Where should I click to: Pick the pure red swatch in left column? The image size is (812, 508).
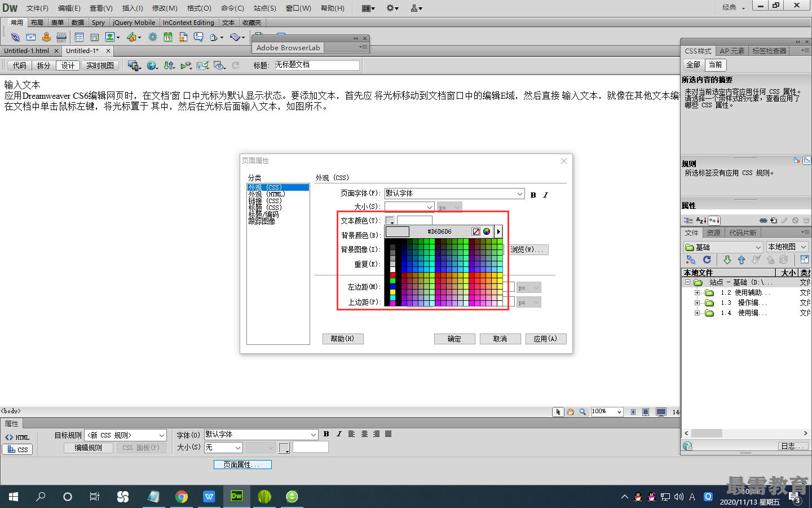click(x=393, y=275)
